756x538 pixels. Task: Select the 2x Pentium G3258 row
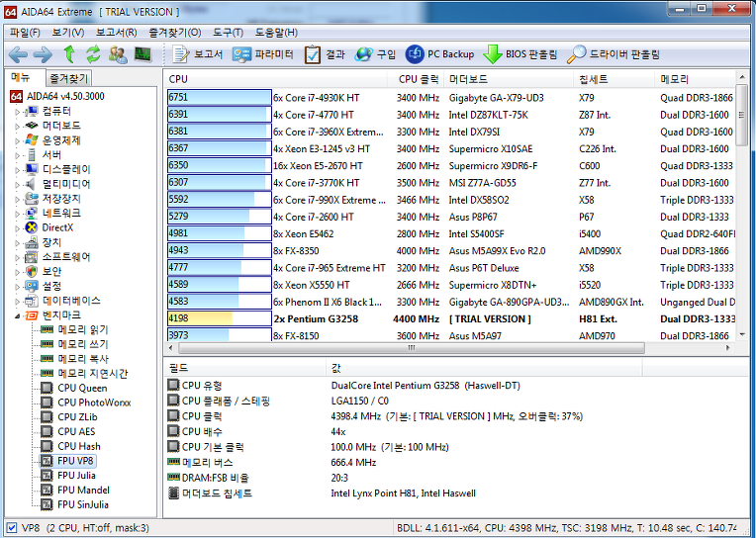pos(451,318)
